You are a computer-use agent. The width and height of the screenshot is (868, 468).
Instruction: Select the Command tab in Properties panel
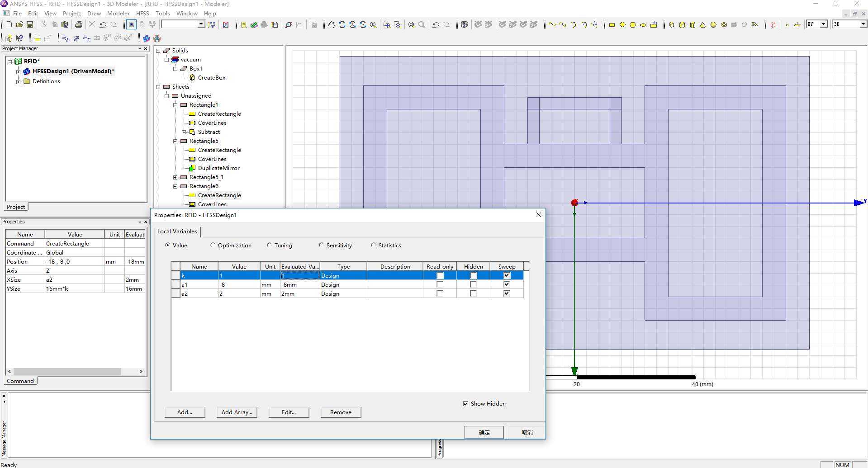click(x=20, y=381)
